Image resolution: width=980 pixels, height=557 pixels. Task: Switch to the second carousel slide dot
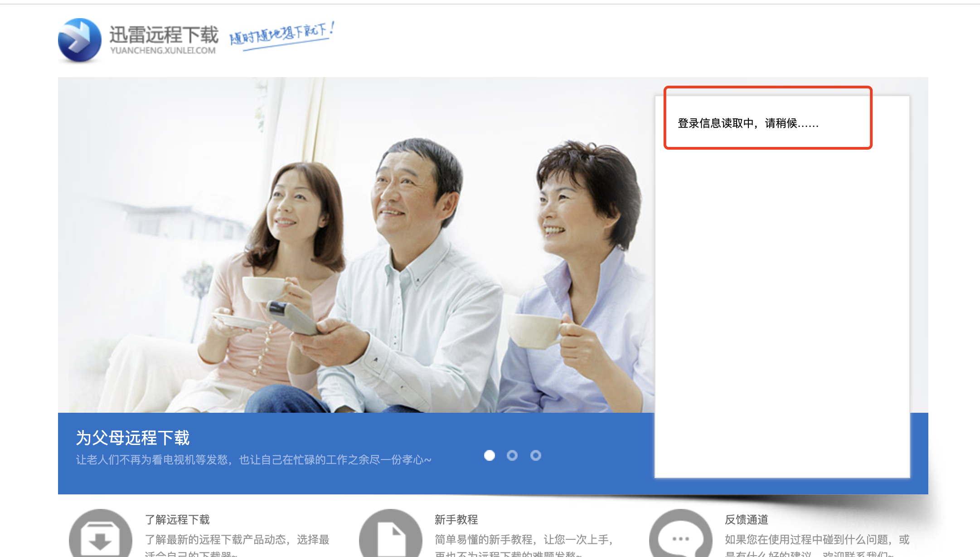point(512,455)
